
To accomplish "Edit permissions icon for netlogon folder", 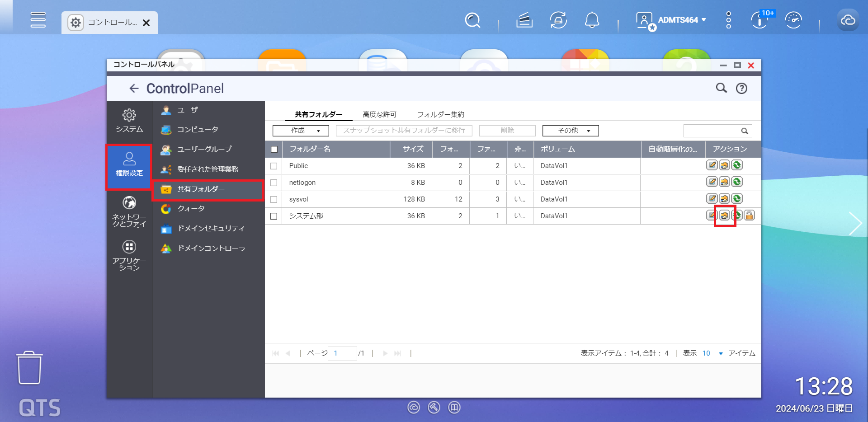I will point(724,182).
